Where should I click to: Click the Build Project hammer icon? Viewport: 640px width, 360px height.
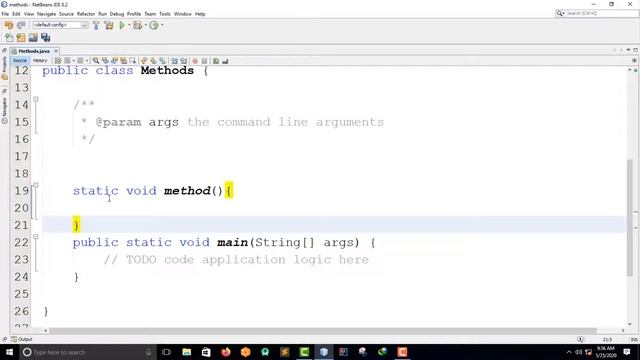click(96, 25)
